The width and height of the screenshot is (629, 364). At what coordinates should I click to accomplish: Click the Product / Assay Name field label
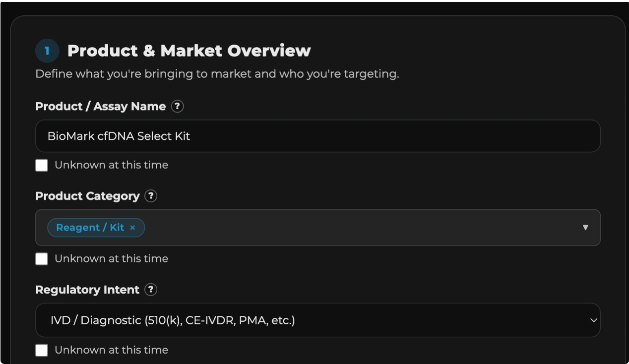[x=100, y=106]
